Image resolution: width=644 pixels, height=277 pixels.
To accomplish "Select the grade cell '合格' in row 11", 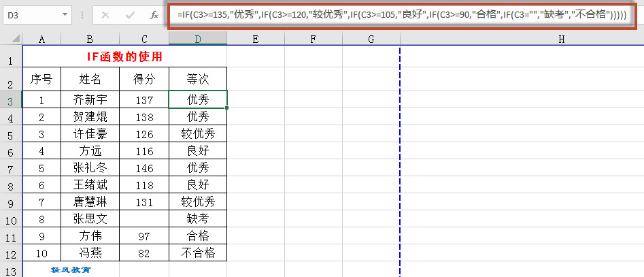I will [198, 236].
